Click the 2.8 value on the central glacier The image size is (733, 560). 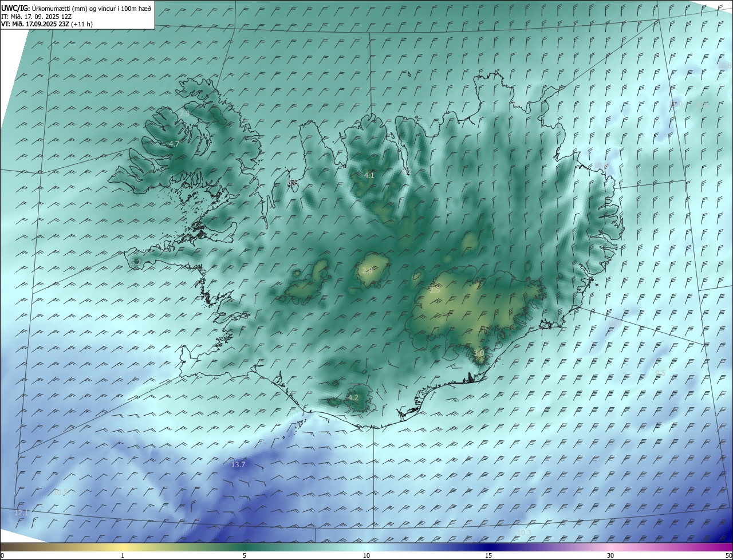click(x=367, y=270)
